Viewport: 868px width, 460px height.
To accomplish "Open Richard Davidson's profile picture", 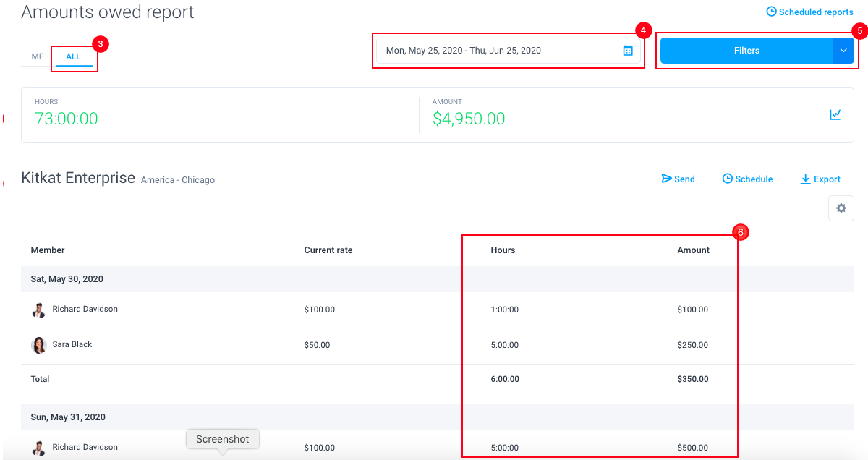I will pos(38,309).
